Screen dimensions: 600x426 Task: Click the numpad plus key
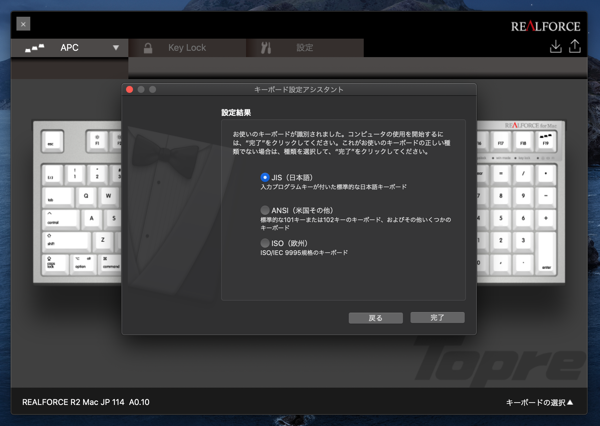pos(546,219)
